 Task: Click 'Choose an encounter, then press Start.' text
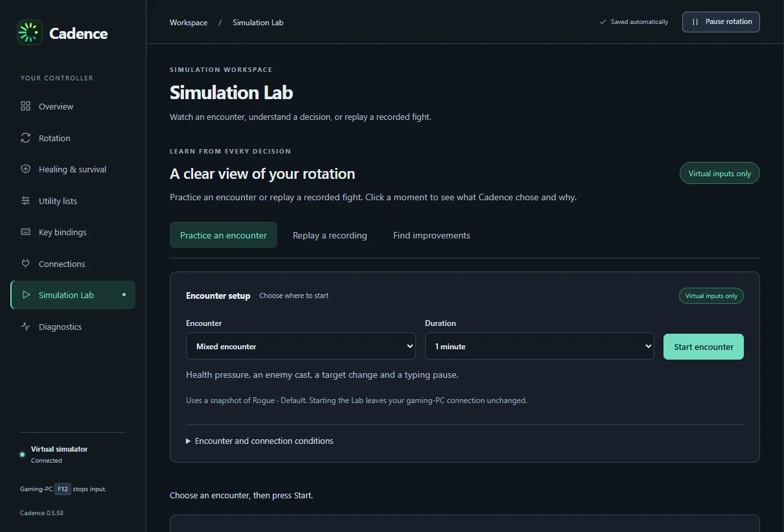[x=241, y=495]
